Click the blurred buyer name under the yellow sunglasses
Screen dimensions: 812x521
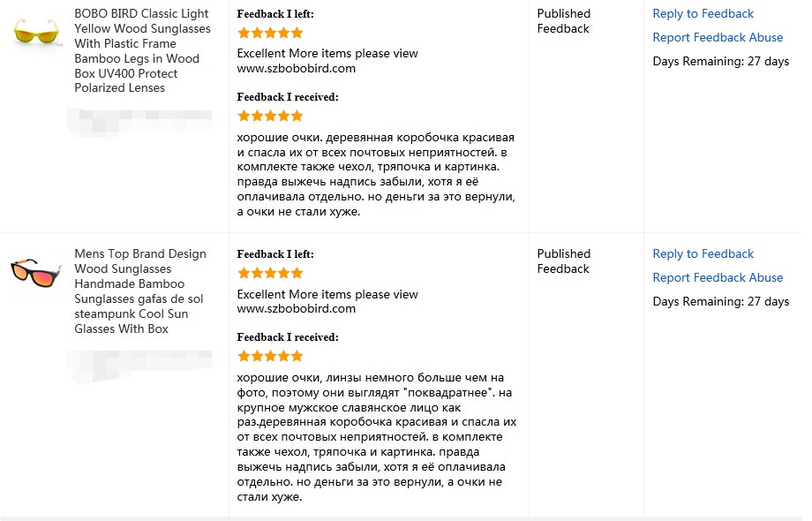click(139, 119)
